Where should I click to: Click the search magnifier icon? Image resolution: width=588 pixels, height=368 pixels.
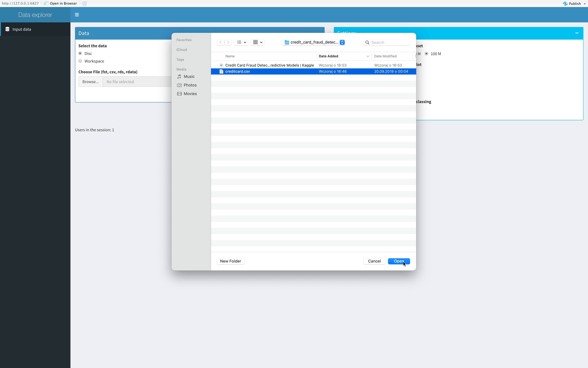367,42
